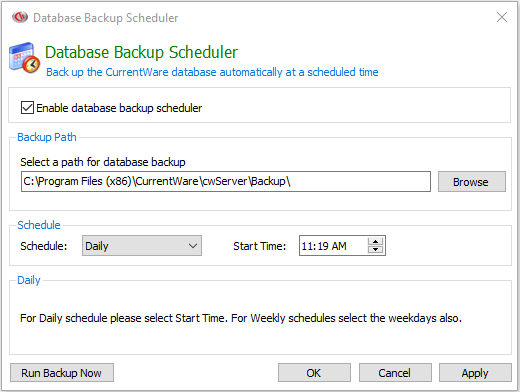Click the Daily schedule instruction text
This screenshot has height=392, width=520.
[x=241, y=318]
